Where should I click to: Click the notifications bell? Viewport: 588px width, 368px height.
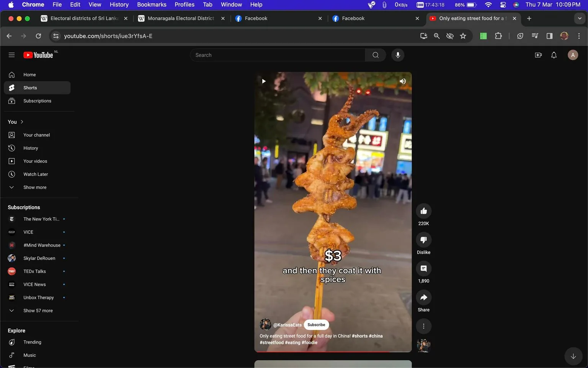pos(554,55)
